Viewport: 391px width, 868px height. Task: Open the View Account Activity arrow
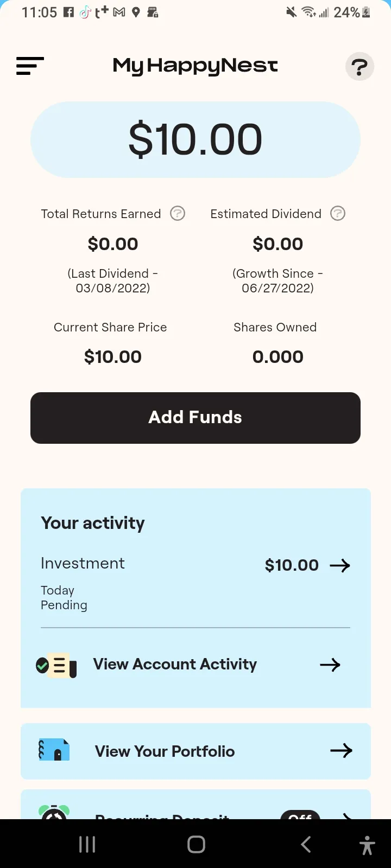[x=330, y=665]
